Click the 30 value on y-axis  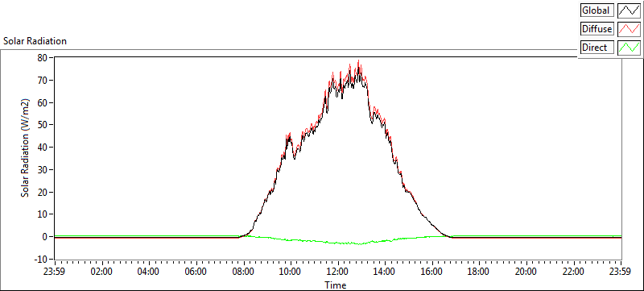(x=42, y=169)
